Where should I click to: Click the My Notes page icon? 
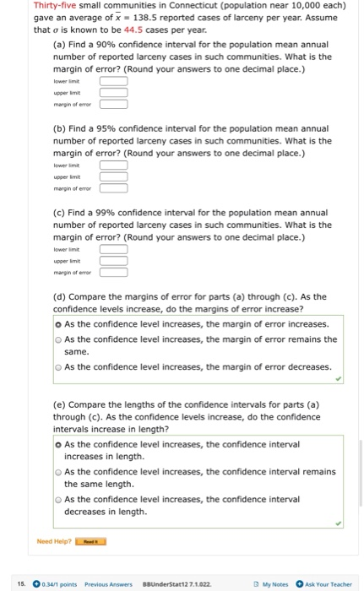(257, 584)
